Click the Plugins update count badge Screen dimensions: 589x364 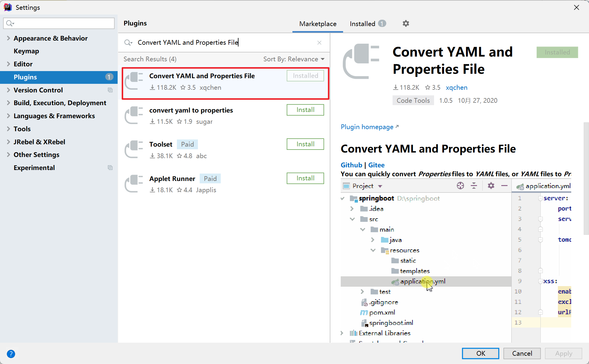(x=109, y=77)
